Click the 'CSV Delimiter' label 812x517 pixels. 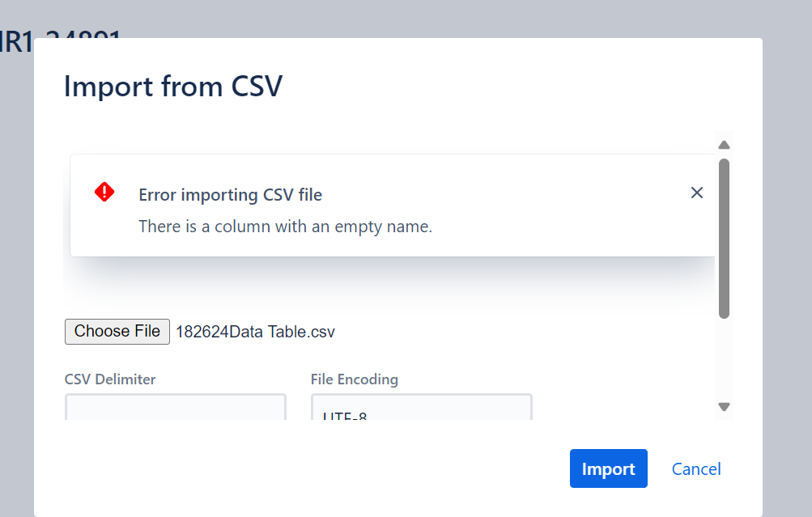click(x=110, y=379)
